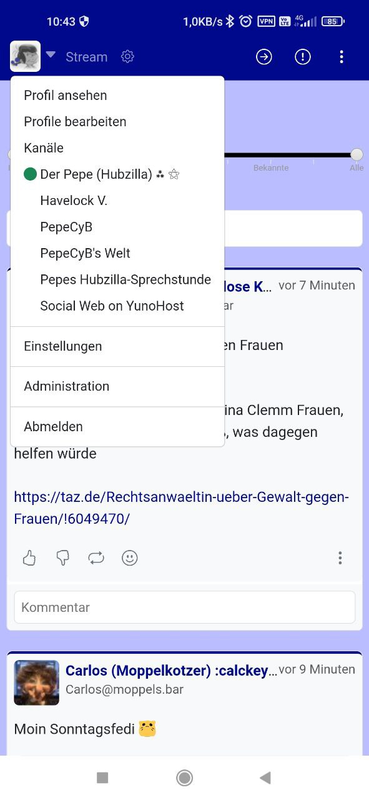369x800 pixels.
Task: Open the three-dot overflow menu in header
Action: (x=341, y=57)
